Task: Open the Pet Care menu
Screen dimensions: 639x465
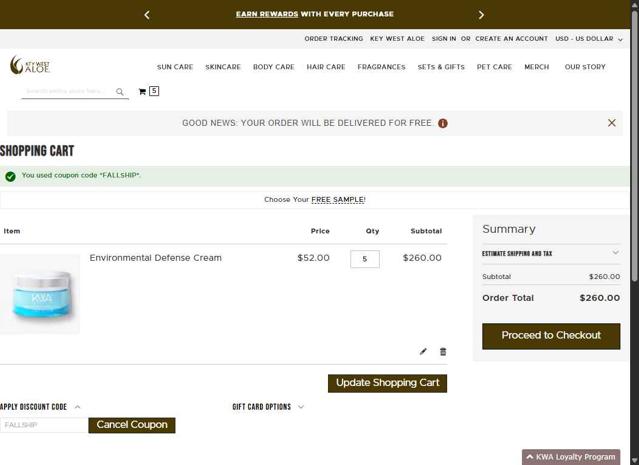Action: tap(494, 67)
